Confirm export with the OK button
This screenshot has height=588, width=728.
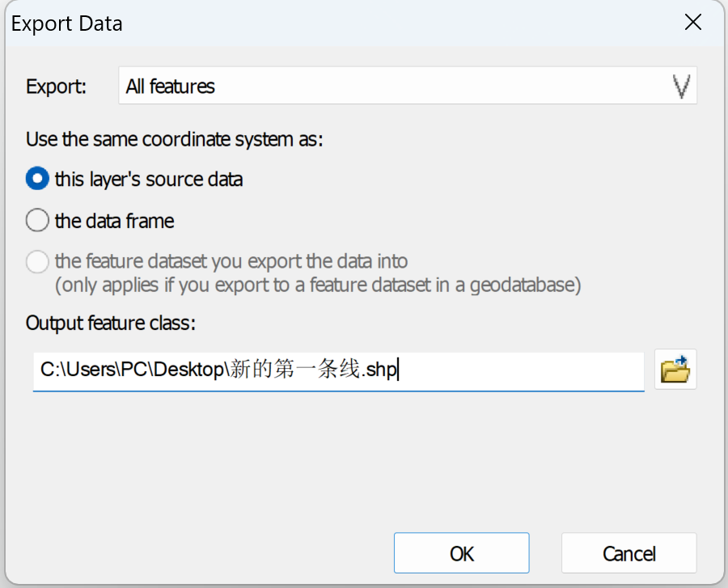(x=461, y=553)
